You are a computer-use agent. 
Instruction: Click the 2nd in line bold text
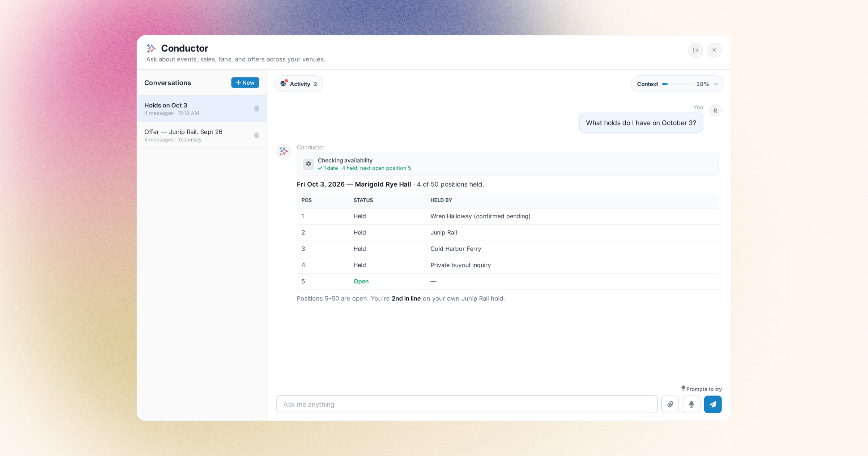pos(406,299)
